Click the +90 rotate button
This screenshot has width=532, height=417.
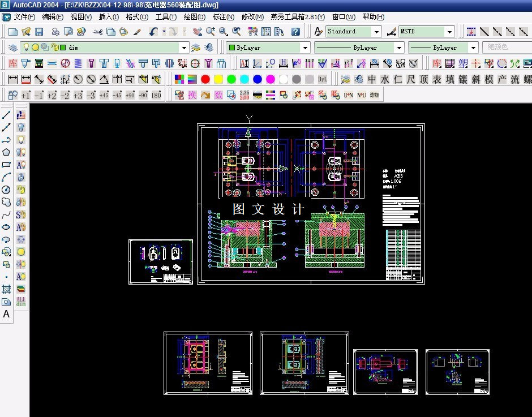tap(130, 96)
